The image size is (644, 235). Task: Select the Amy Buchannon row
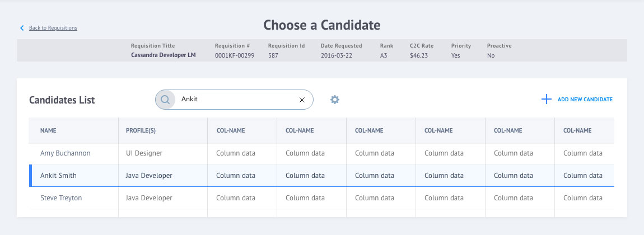click(65, 153)
